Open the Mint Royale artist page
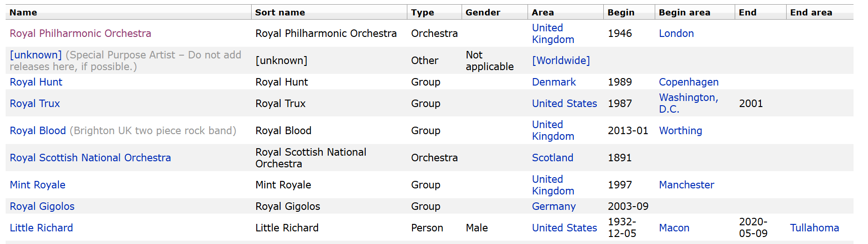 tap(37, 185)
